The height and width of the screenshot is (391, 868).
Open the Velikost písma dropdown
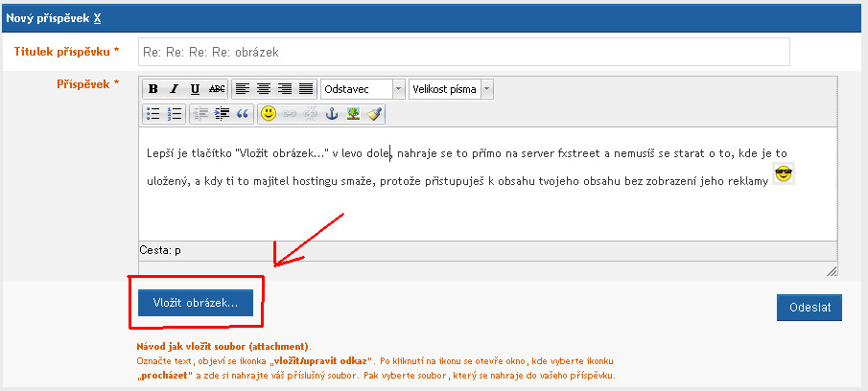[x=451, y=89]
